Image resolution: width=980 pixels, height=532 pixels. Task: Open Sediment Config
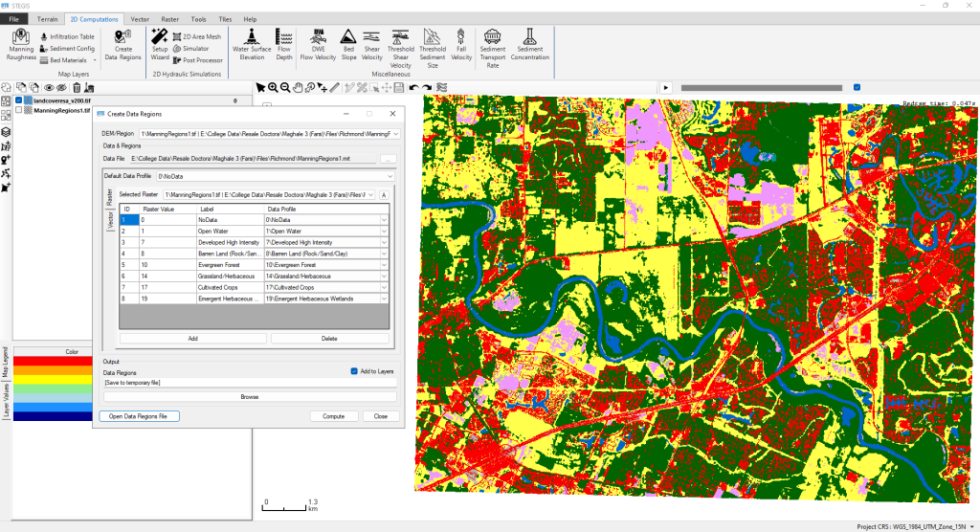point(68,49)
